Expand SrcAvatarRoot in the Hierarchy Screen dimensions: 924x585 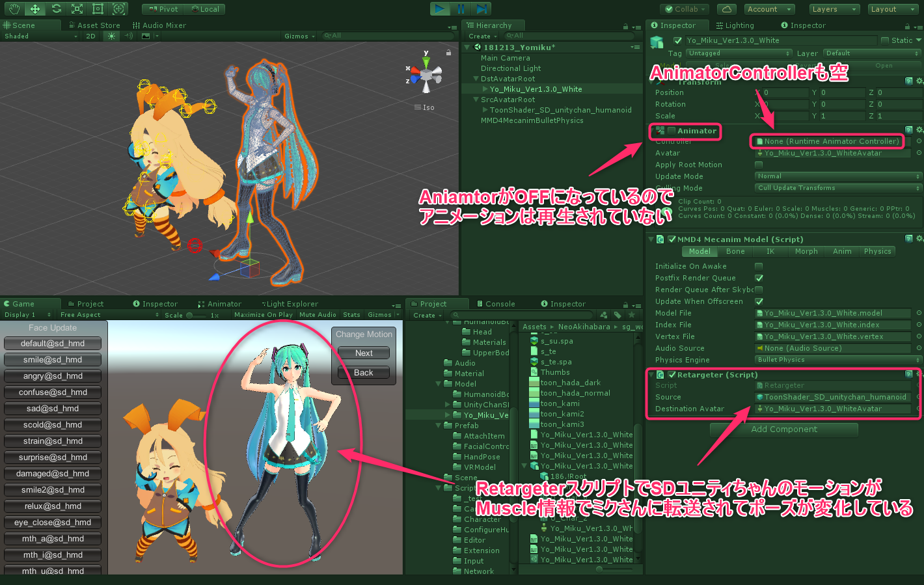(476, 99)
